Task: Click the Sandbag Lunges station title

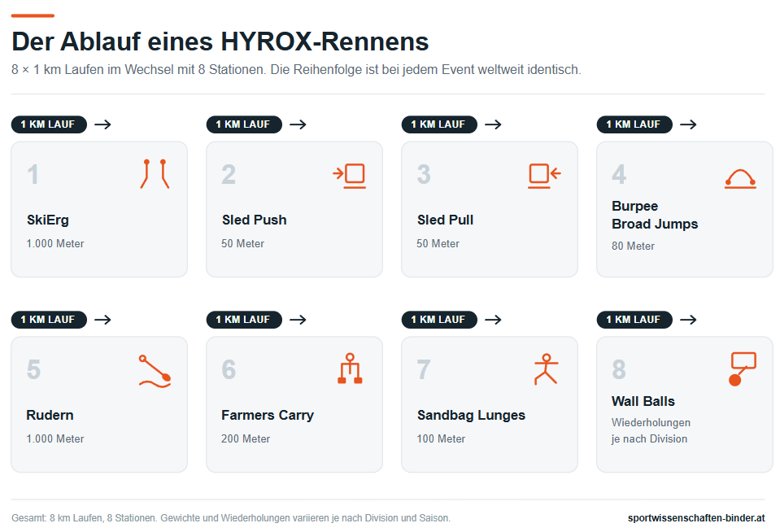Action: [x=471, y=415]
